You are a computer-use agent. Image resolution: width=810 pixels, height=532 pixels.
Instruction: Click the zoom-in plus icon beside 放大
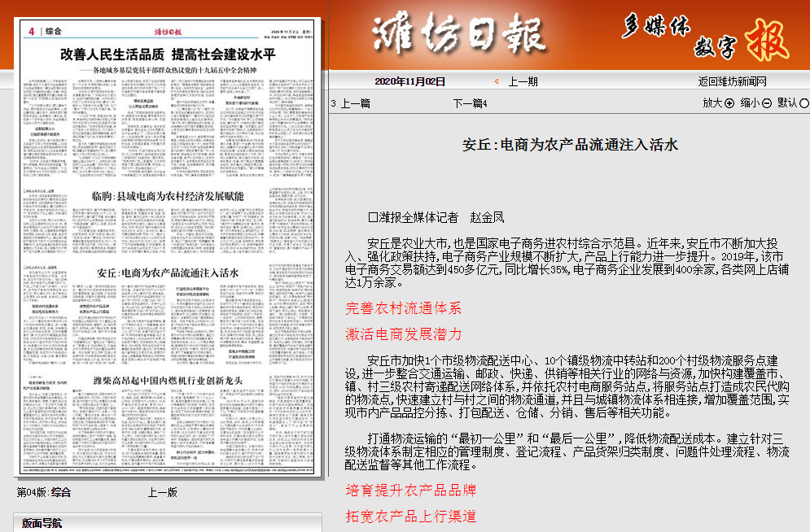(x=729, y=103)
